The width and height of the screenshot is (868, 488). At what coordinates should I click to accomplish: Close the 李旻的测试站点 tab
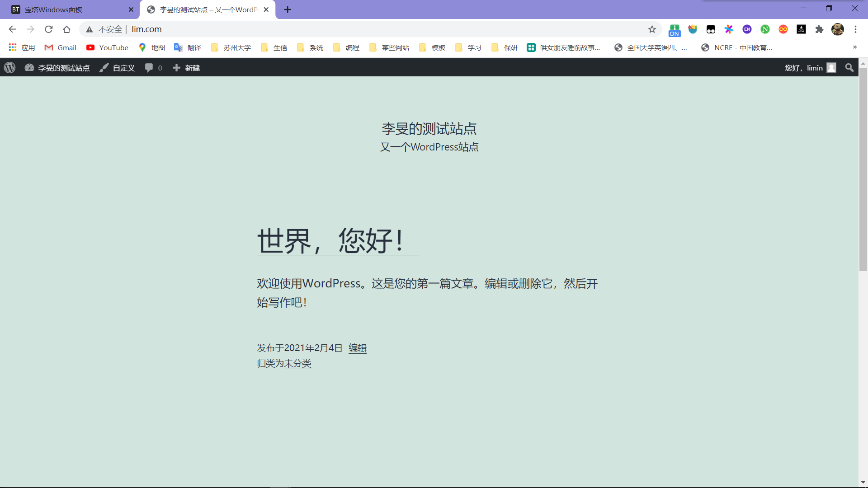266,9
